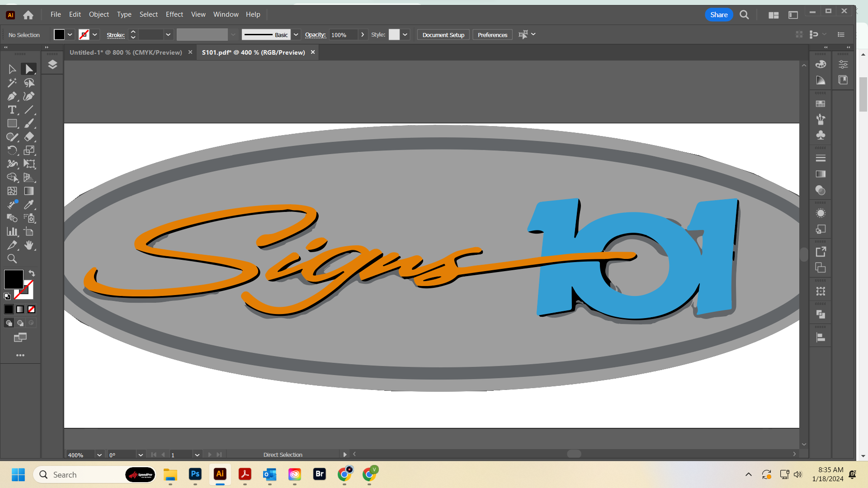Open the Stroke panel icon
This screenshot has width=868, height=488.
coord(821,158)
